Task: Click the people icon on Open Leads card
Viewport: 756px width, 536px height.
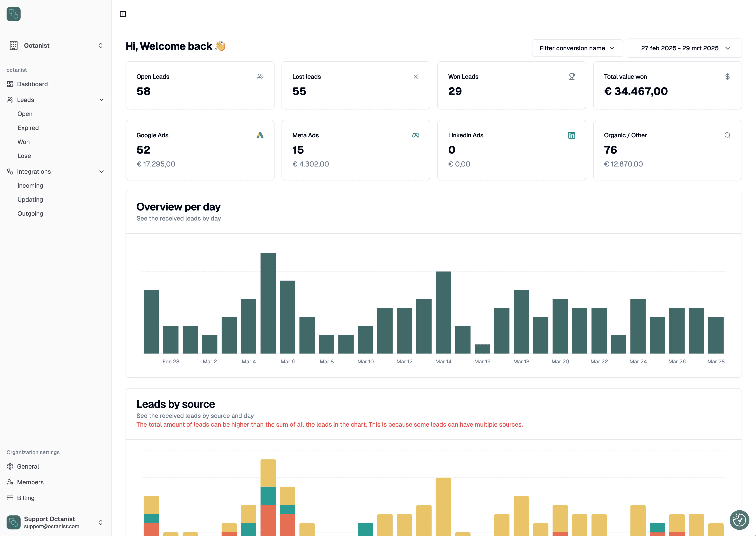Action: [x=260, y=76]
